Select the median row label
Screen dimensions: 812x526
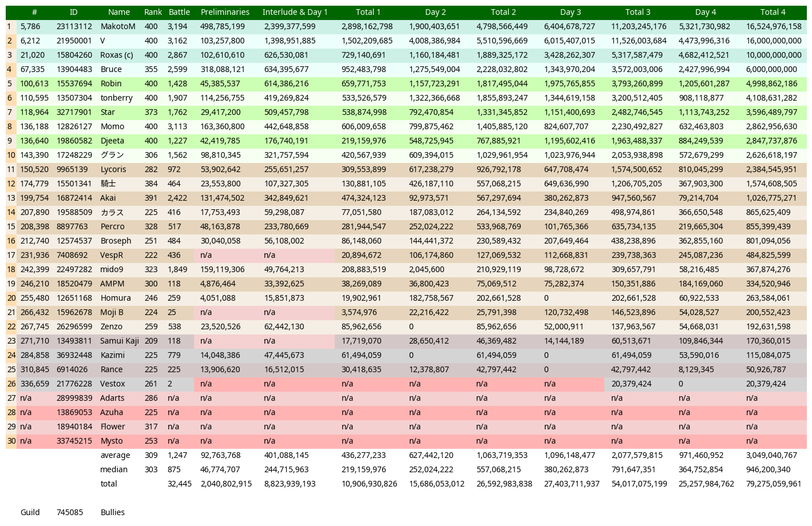coord(114,469)
